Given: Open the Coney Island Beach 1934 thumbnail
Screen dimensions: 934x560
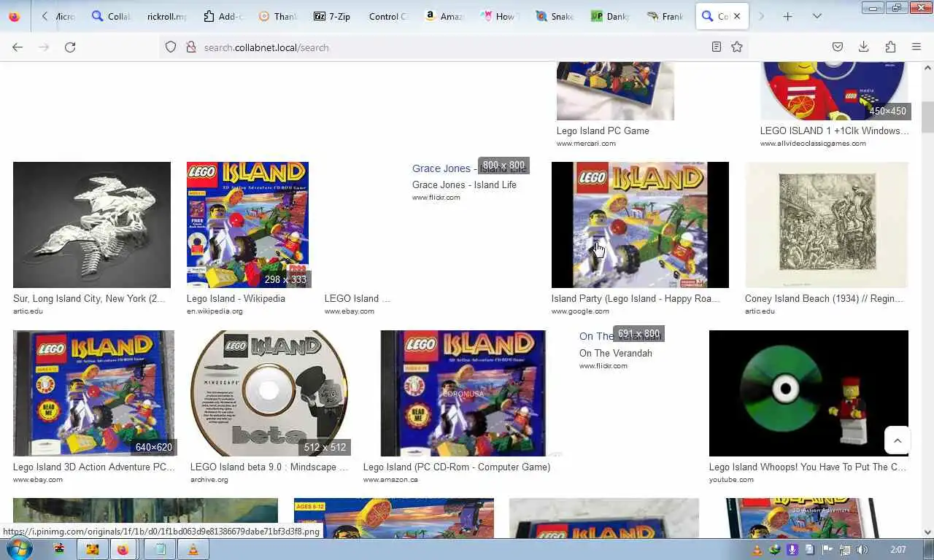Looking at the screenshot, I should coord(827,225).
